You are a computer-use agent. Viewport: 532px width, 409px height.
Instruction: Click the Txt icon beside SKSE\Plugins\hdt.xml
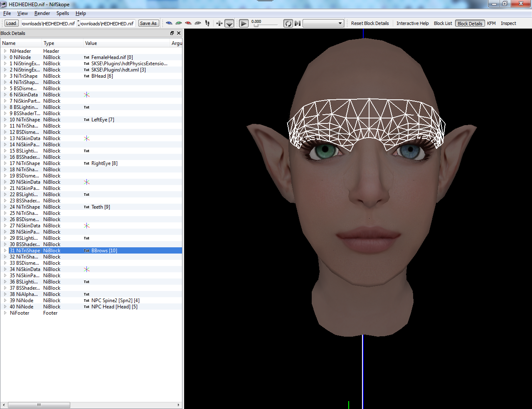tap(86, 70)
